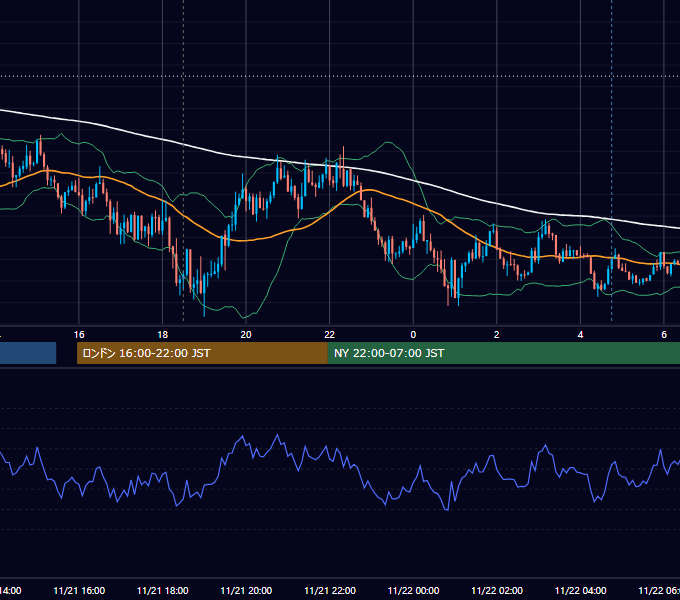Click the NY 22:00-07:00 JST session bar

[504, 353]
